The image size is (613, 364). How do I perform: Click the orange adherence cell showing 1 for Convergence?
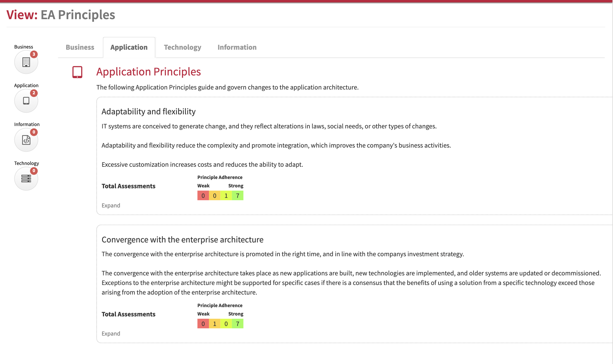click(x=215, y=324)
